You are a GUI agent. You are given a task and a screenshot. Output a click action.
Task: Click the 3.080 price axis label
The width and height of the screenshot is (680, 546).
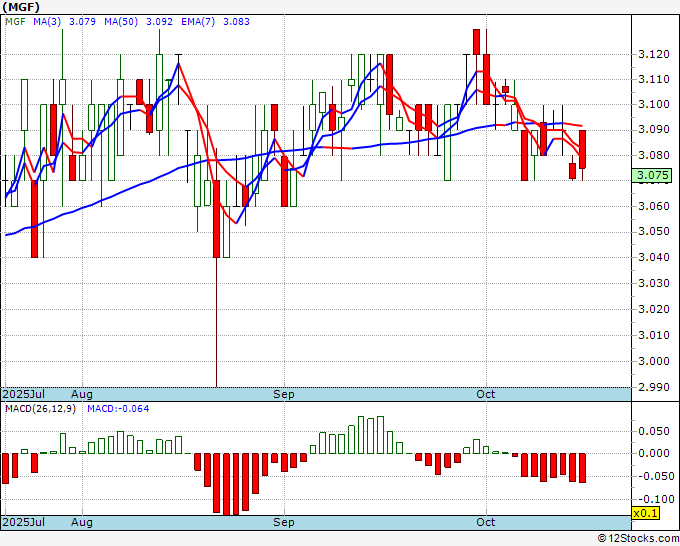[x=654, y=155]
